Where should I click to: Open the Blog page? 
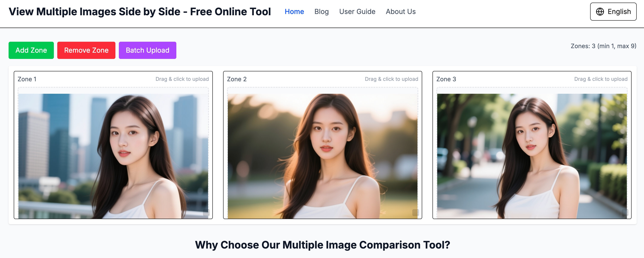point(322,11)
